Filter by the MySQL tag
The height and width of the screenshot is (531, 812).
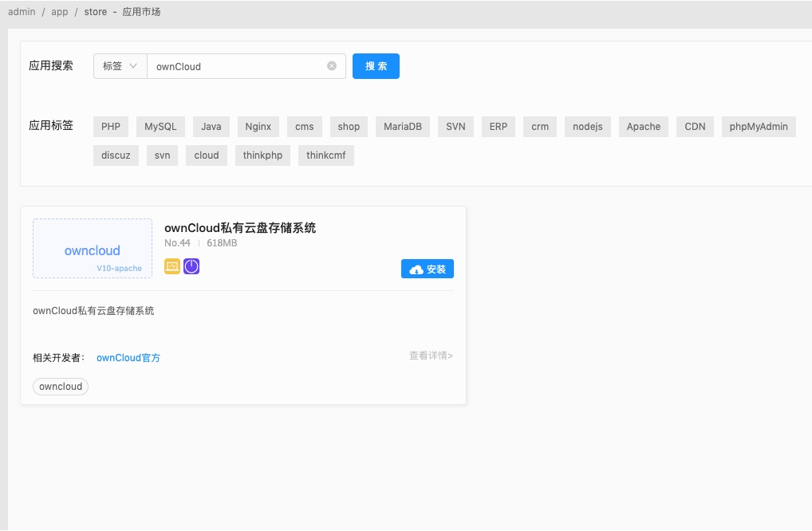point(160,127)
